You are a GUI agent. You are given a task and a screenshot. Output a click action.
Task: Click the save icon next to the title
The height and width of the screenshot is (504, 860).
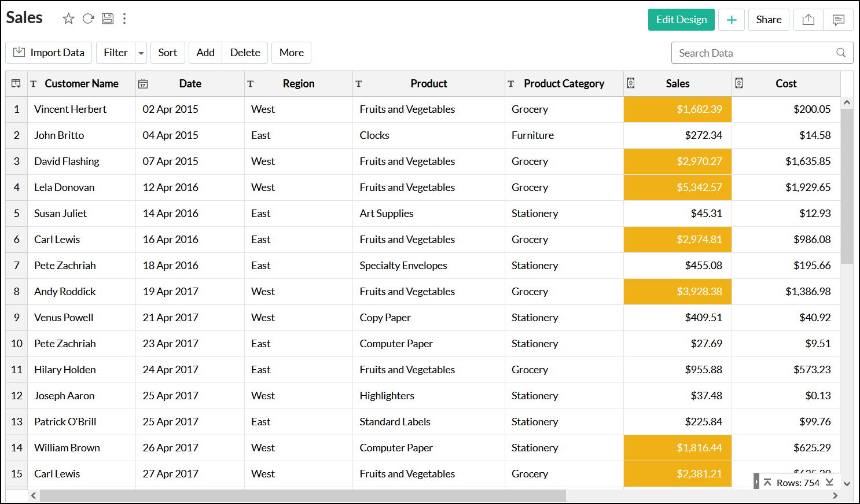108,19
